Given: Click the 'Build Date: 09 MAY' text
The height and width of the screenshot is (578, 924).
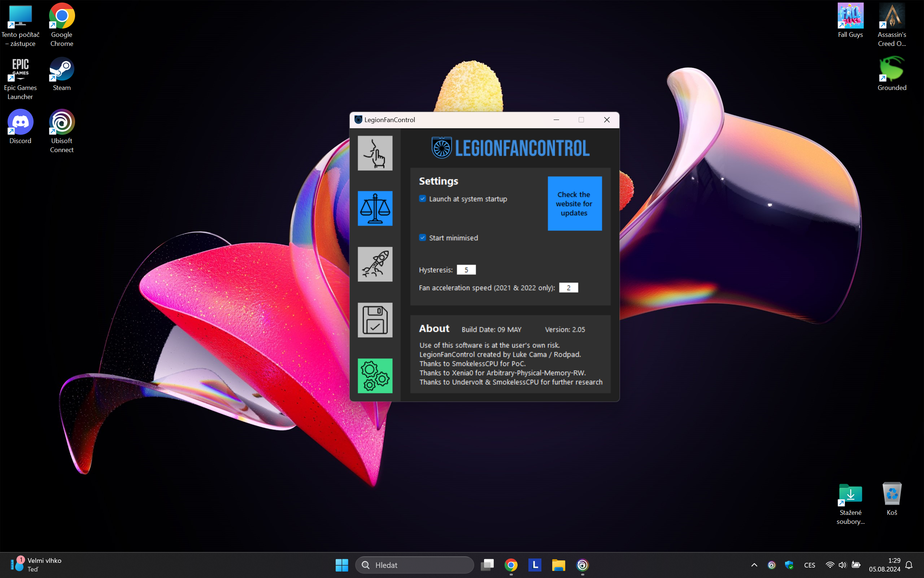Looking at the screenshot, I should click(491, 329).
